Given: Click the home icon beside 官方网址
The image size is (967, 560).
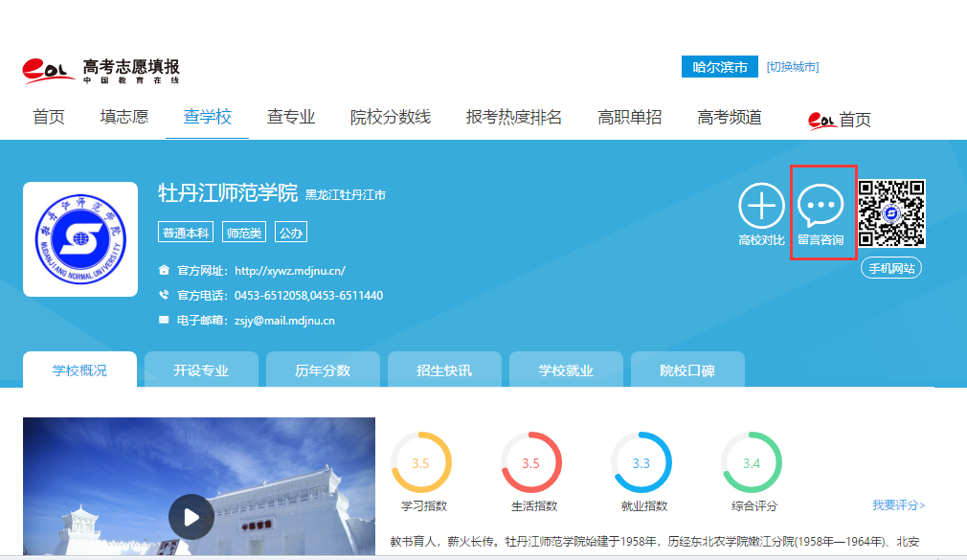Looking at the screenshot, I should point(164,270).
